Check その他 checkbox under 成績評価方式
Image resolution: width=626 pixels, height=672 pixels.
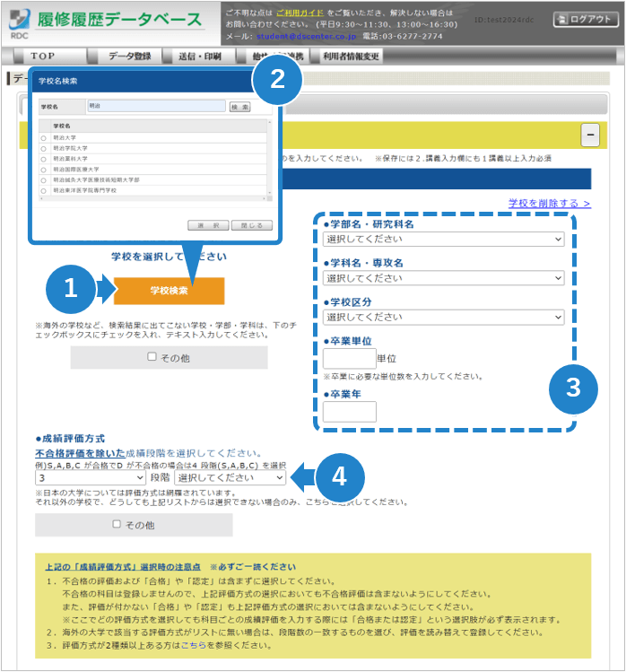[x=117, y=524]
